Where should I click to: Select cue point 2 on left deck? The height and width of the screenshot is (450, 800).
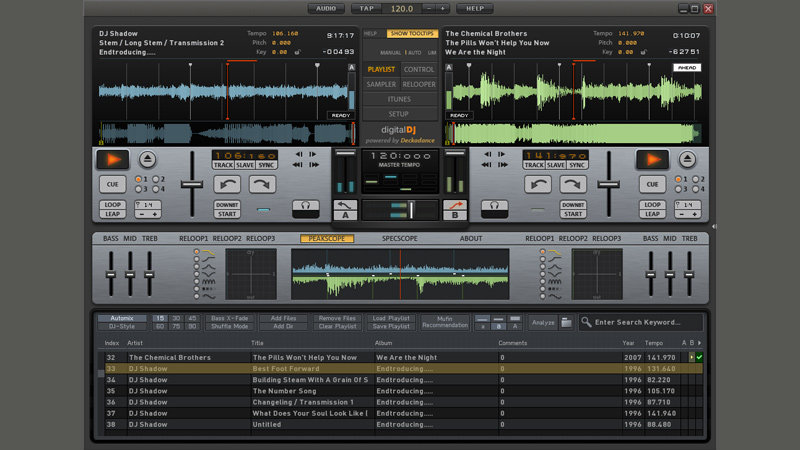pyautogui.click(x=156, y=179)
